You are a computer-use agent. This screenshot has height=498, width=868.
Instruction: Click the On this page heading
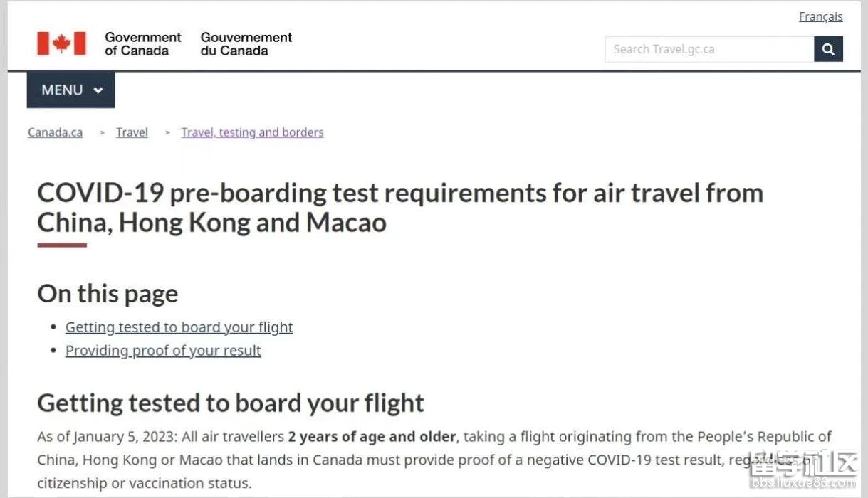pos(108,294)
